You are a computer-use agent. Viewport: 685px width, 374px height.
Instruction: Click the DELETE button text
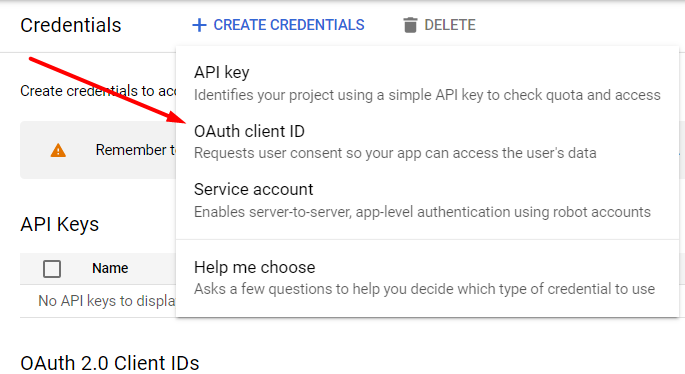coord(450,25)
